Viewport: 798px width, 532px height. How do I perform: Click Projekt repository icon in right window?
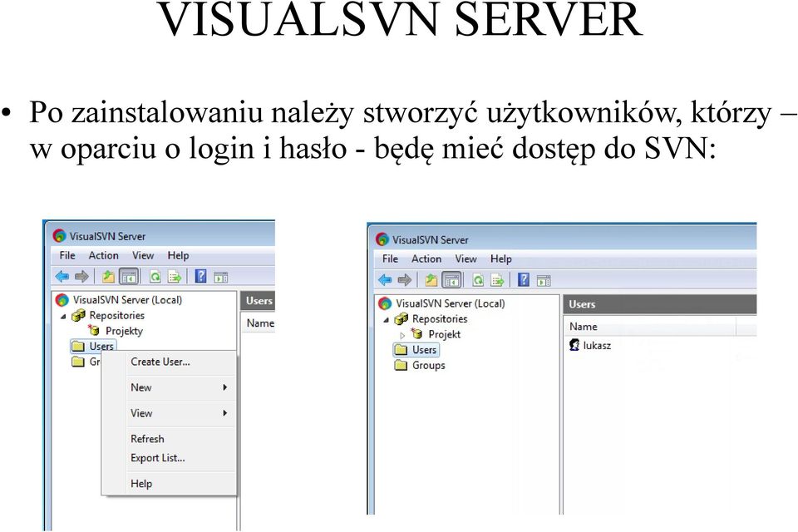416,334
